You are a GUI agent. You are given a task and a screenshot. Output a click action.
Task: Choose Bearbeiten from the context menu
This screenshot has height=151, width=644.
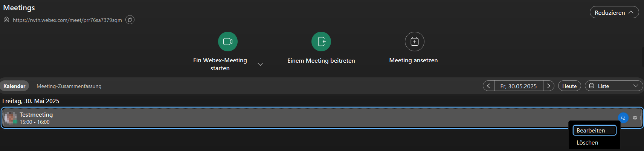(594, 130)
